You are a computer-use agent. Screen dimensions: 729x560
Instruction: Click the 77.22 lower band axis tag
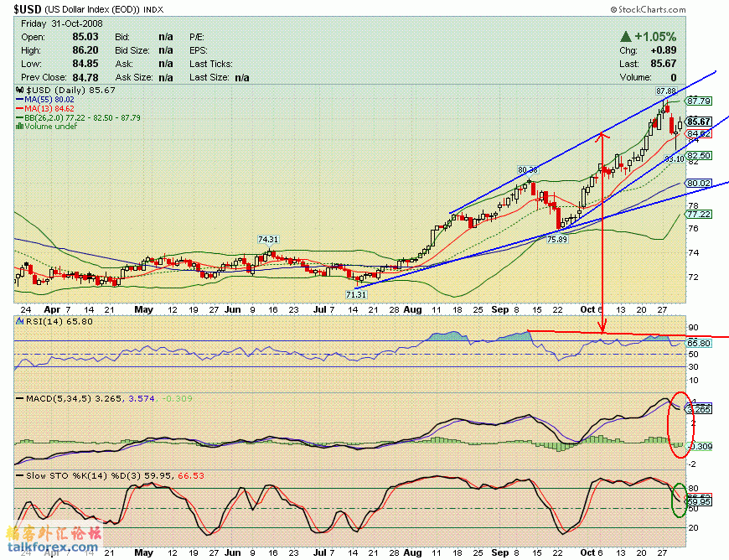click(699, 214)
